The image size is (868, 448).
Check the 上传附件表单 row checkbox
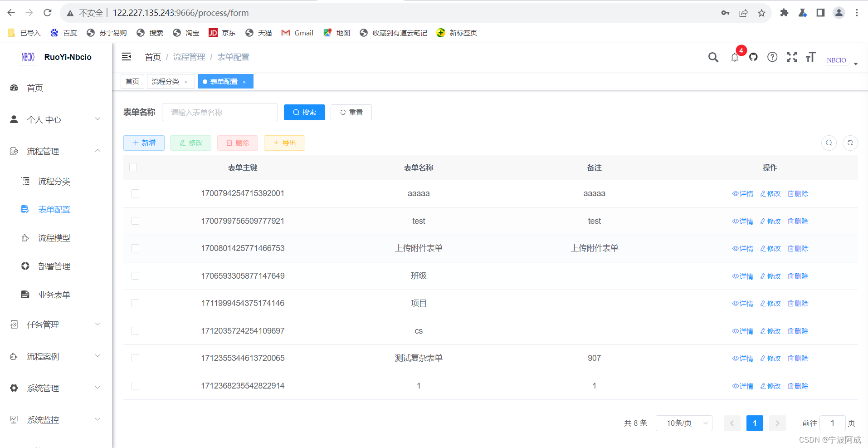click(x=135, y=248)
